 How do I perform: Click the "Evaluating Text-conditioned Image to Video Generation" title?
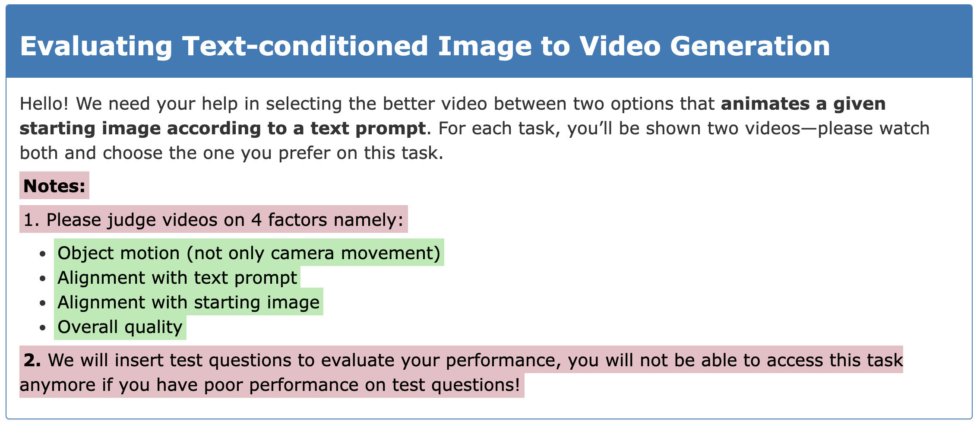pos(425,46)
